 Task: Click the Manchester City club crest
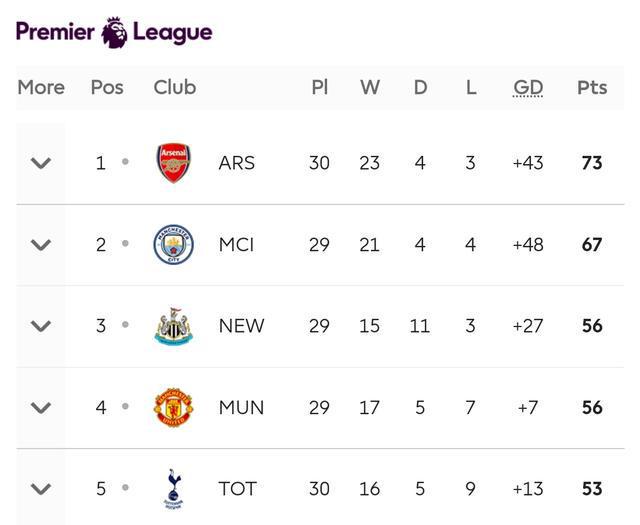coord(173,245)
